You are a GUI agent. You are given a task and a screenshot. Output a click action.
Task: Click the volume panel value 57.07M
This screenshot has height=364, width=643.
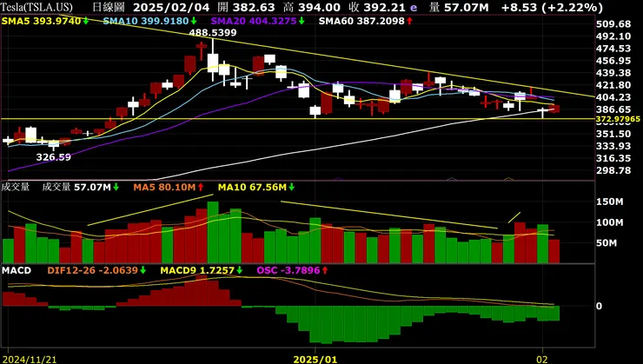click(x=92, y=188)
